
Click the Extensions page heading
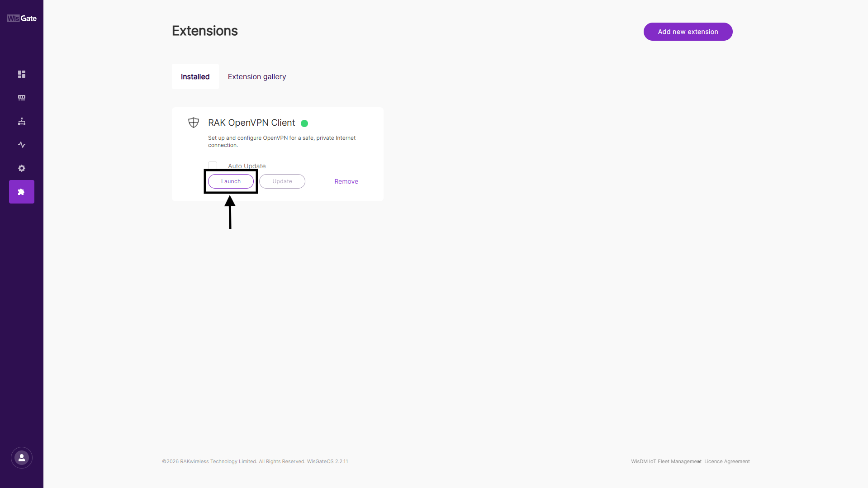pyautogui.click(x=205, y=31)
